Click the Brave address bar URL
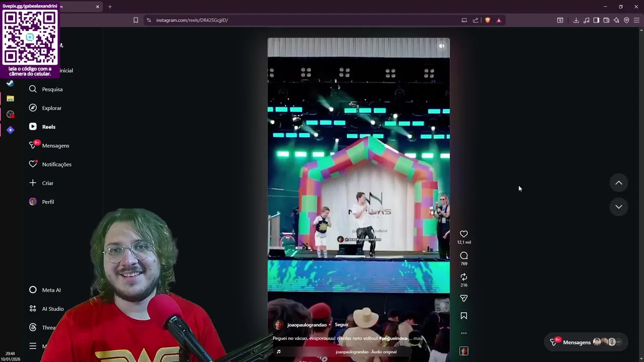The height and width of the screenshot is (362, 644). click(192, 20)
